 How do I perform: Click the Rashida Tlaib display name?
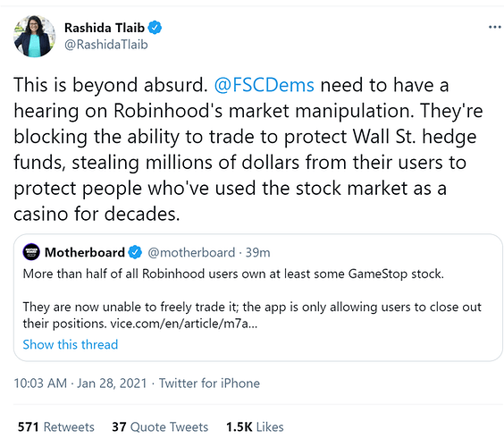click(105, 28)
